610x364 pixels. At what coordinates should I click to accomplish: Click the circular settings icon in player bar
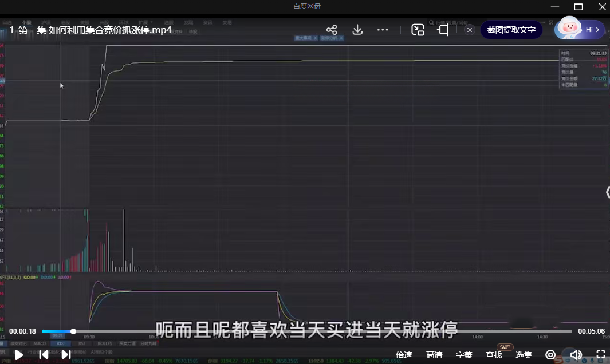[x=550, y=355]
